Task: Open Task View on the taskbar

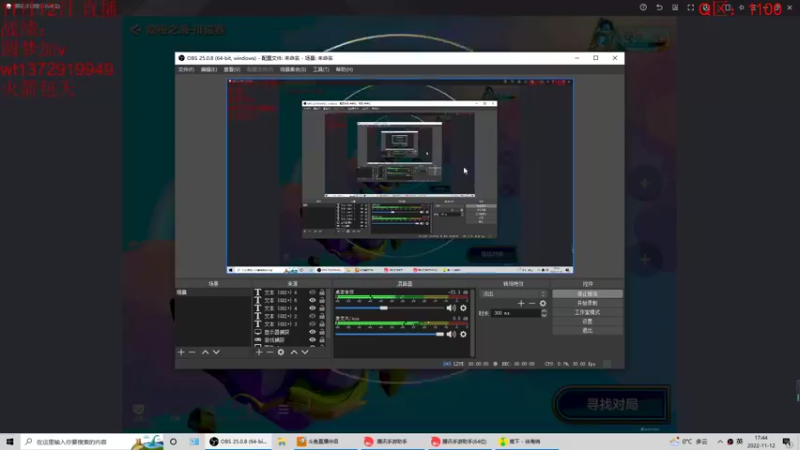Action: [194, 441]
